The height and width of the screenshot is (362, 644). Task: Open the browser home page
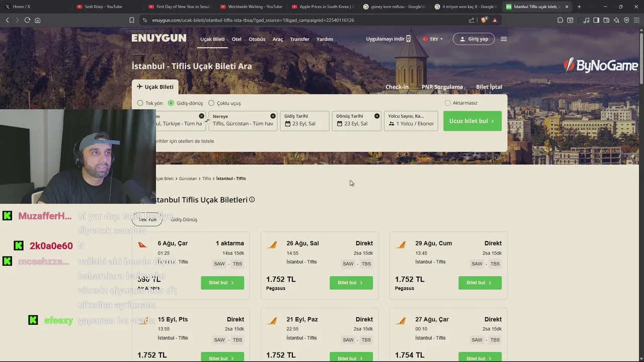[37, 20]
